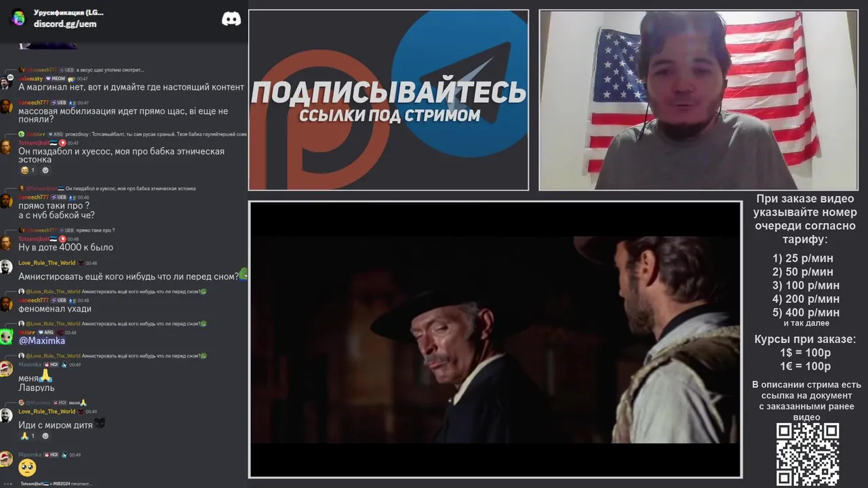Open the discord.gg/uem invite link
Image resolution: width=868 pixels, height=488 pixels.
pos(65,24)
